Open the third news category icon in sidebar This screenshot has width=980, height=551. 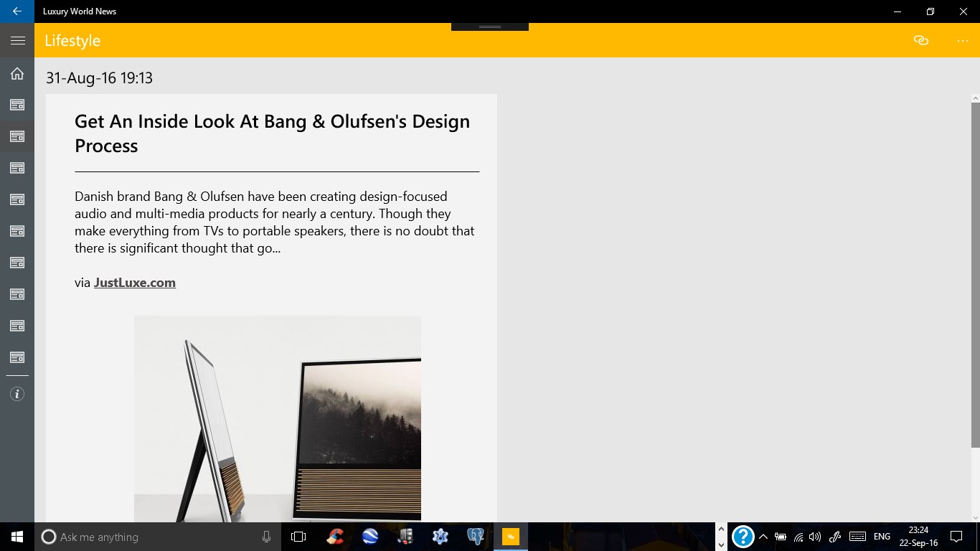click(17, 168)
